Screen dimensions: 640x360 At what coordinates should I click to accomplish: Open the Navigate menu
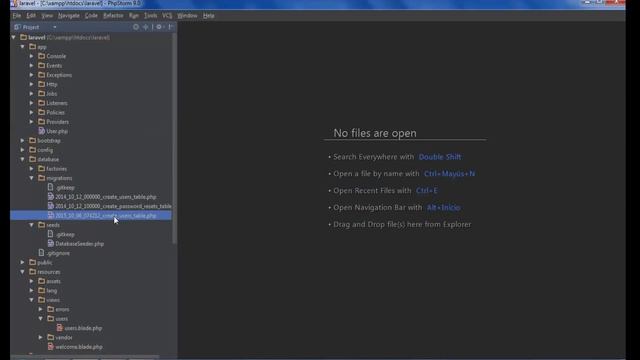tap(69, 16)
